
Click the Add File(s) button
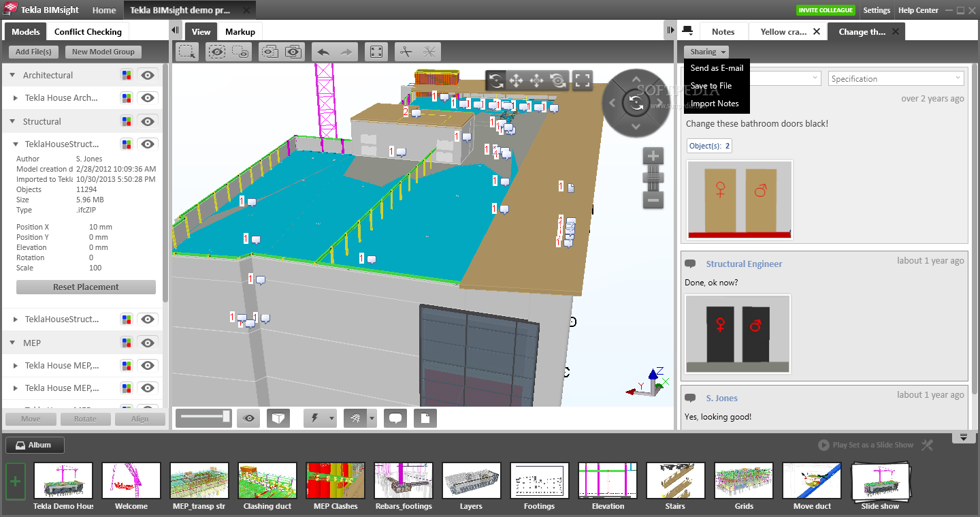[x=33, y=52]
